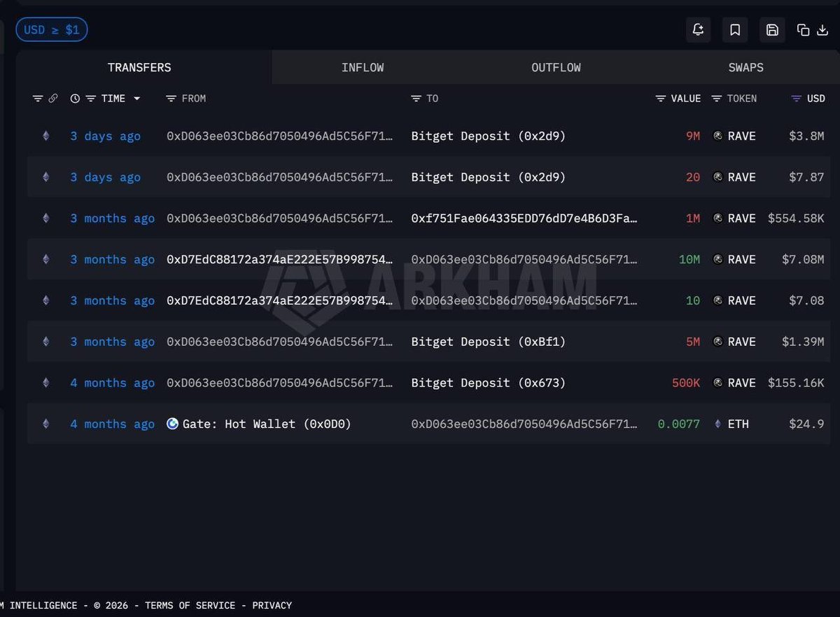Click the FROM column filter icon
This screenshot has width=840, height=617.
click(171, 99)
